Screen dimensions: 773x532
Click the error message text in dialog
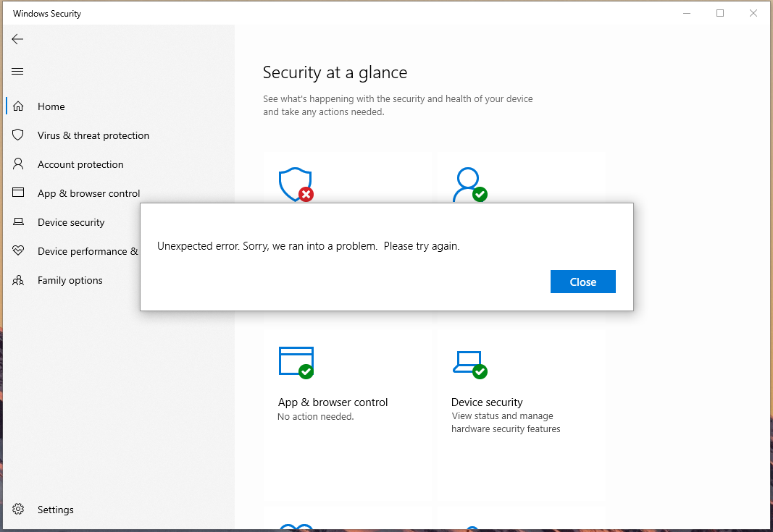coord(308,246)
